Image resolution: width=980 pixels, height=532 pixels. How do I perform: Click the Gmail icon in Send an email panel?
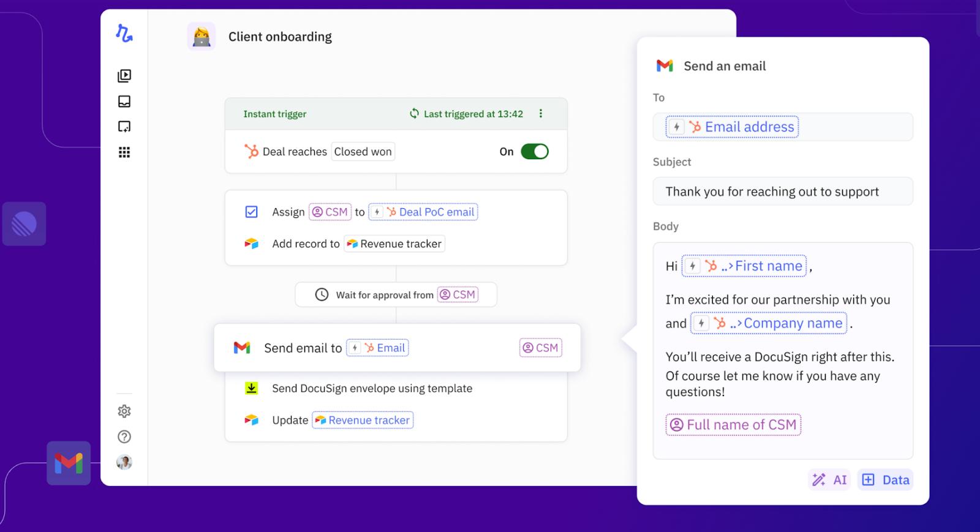tap(665, 66)
